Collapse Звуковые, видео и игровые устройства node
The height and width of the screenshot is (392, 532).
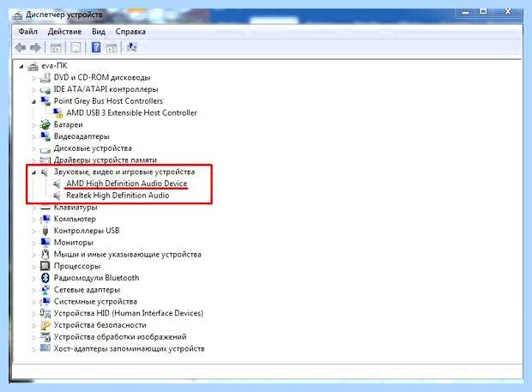click(x=33, y=172)
